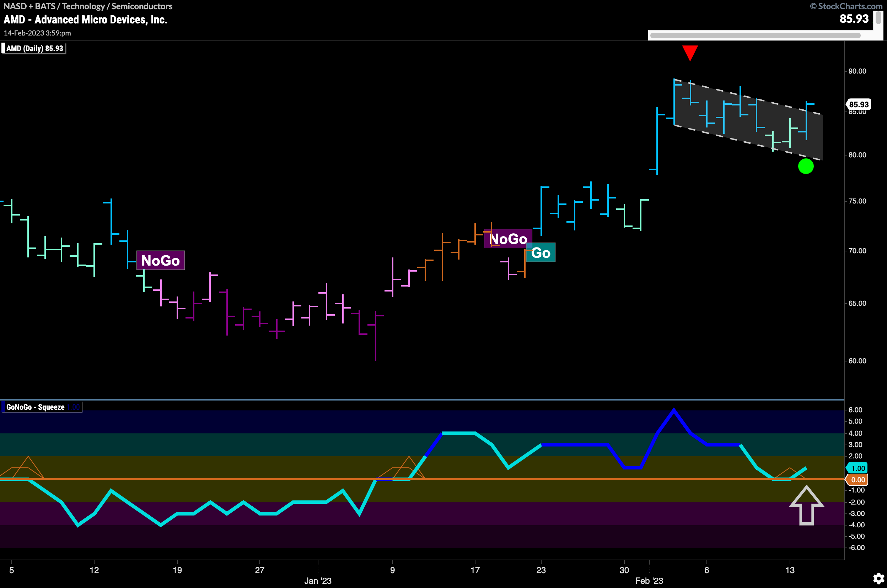The width and height of the screenshot is (887, 588).
Task: Click the vertical scrollbar handle beside the price
Action: (x=878, y=18)
